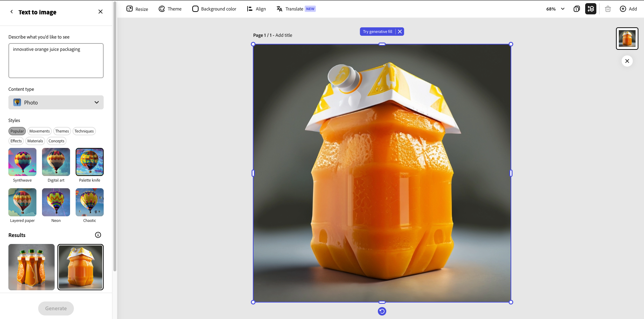Choose the Palette knife style
The image size is (644, 319).
coord(90,162)
